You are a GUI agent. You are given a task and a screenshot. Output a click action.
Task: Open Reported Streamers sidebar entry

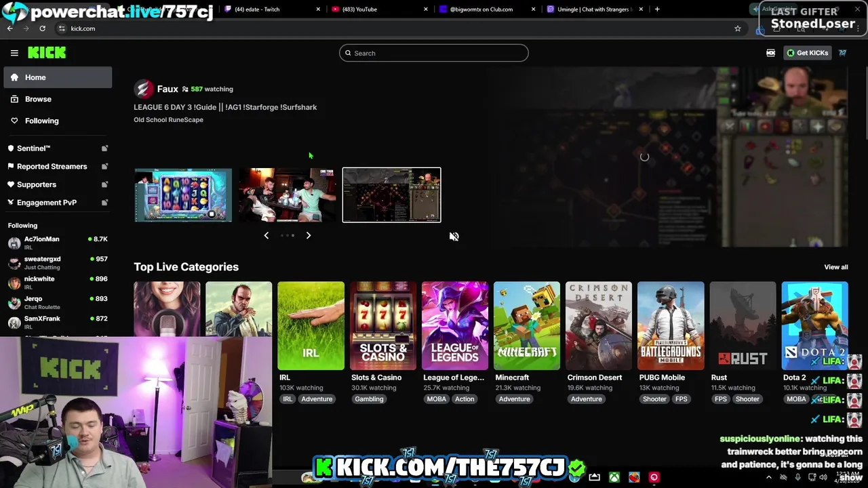pos(58,167)
